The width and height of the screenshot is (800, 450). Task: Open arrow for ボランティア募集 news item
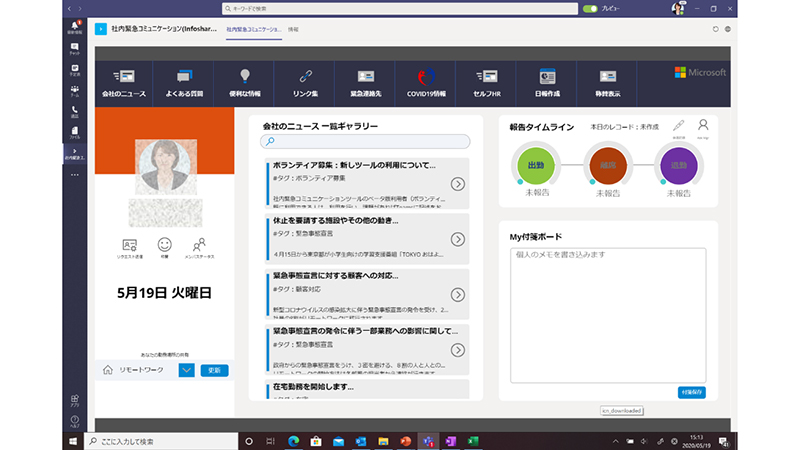coord(458,184)
